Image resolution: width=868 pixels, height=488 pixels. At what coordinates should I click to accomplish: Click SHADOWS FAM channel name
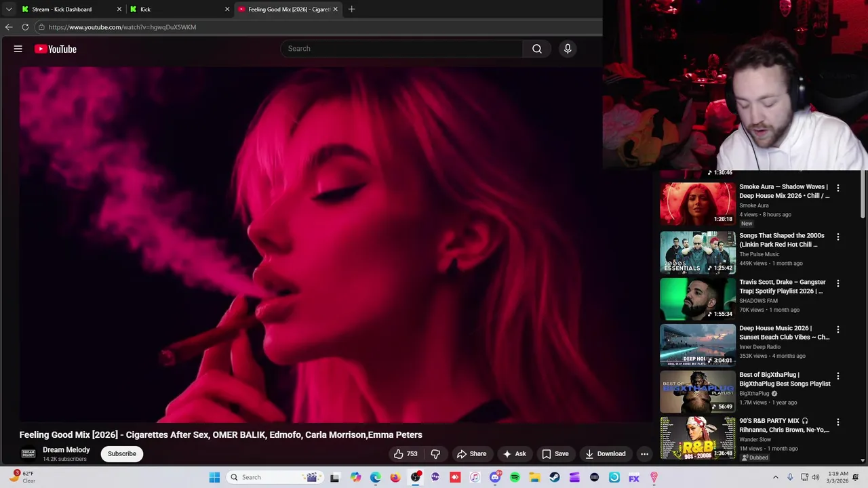758,301
